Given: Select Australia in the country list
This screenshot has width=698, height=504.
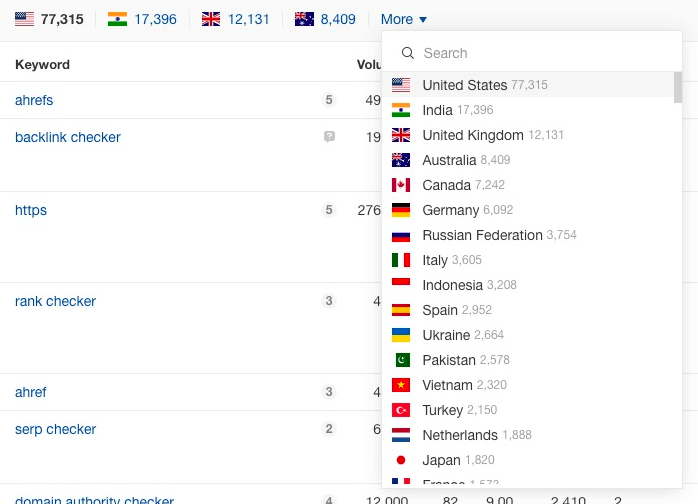Looking at the screenshot, I should tap(528, 159).
